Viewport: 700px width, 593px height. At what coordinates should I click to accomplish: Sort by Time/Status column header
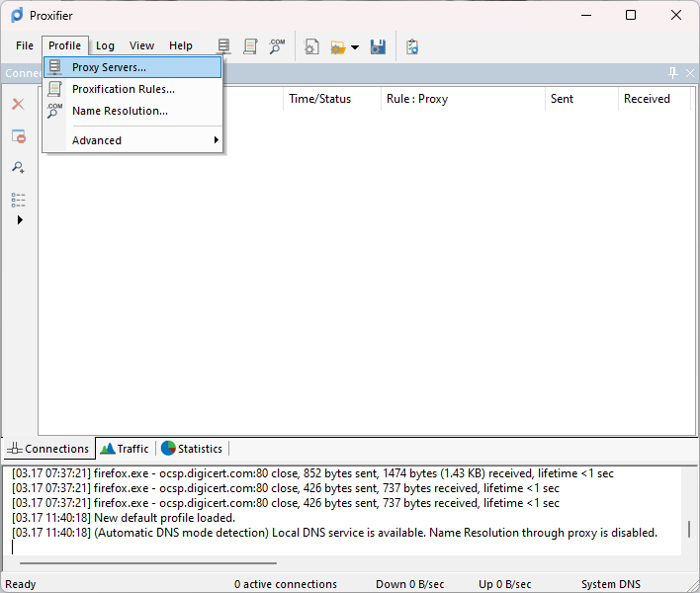point(331,99)
